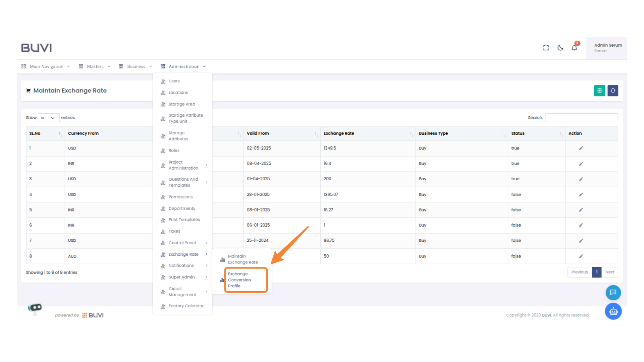Toggle dark mode with the moon icon
The height and width of the screenshot is (362, 644).
click(560, 48)
